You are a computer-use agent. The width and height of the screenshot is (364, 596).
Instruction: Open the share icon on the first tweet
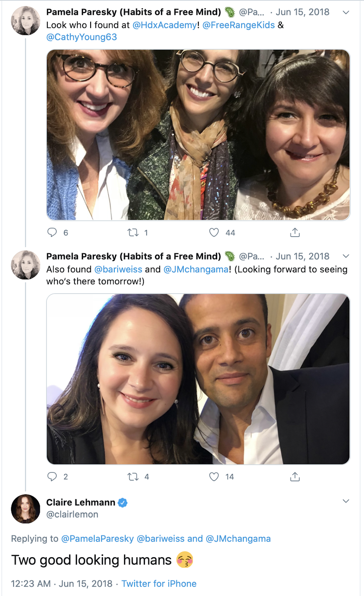[x=295, y=232]
